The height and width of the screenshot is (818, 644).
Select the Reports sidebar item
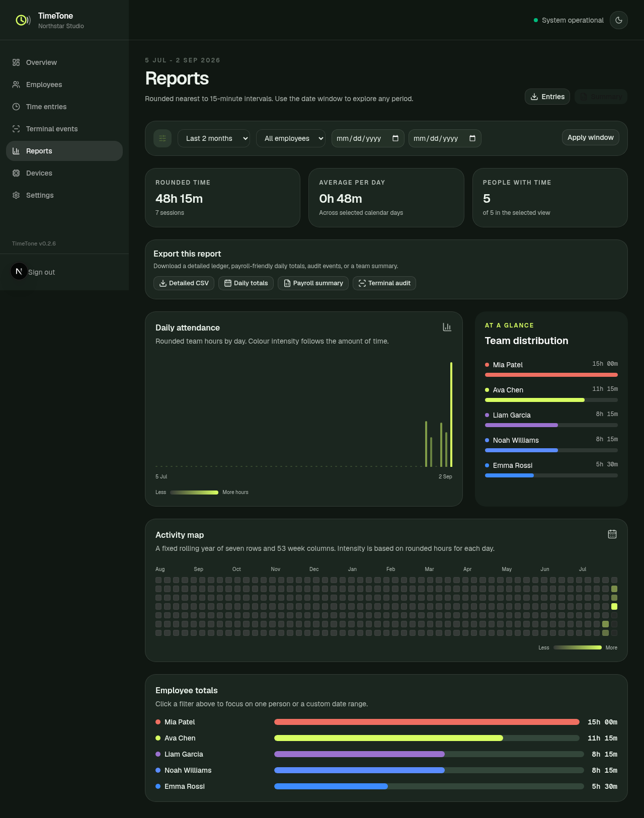pos(64,151)
